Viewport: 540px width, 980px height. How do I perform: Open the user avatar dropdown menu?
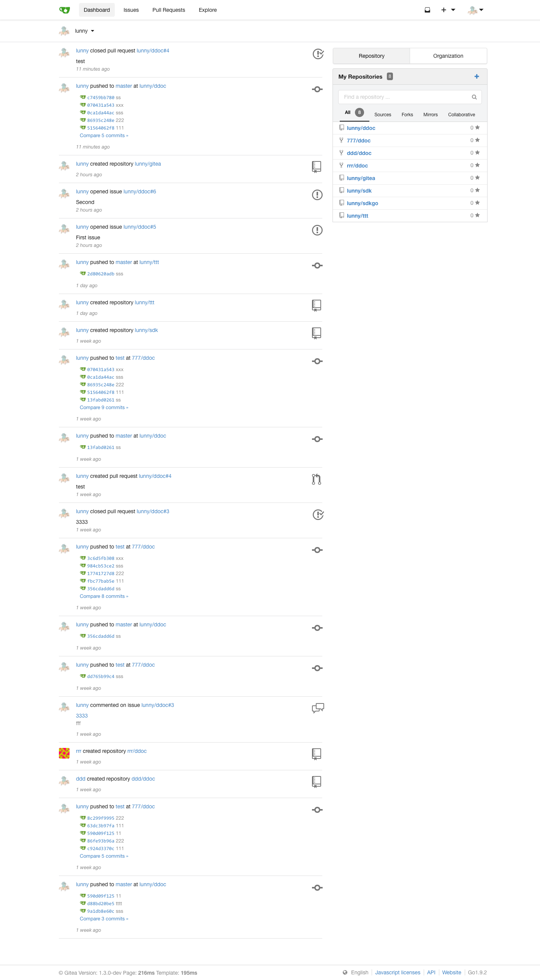tap(476, 10)
